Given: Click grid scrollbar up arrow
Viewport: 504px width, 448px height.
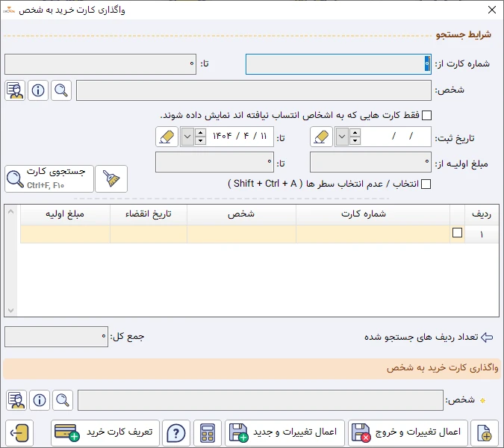Looking at the screenshot, I should click(x=10, y=212).
